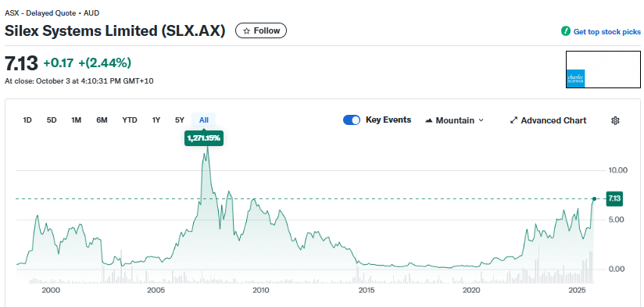Image resolution: width=644 pixels, height=307 pixels.
Task: Select the 1Y time range
Action: [156, 120]
